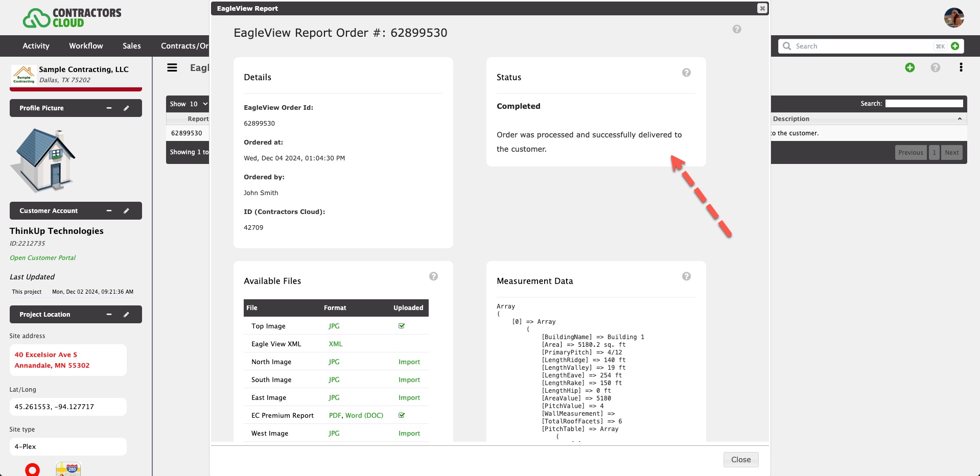Image resolution: width=980 pixels, height=476 pixels.
Task: Open the Workflow menu
Action: (86, 46)
